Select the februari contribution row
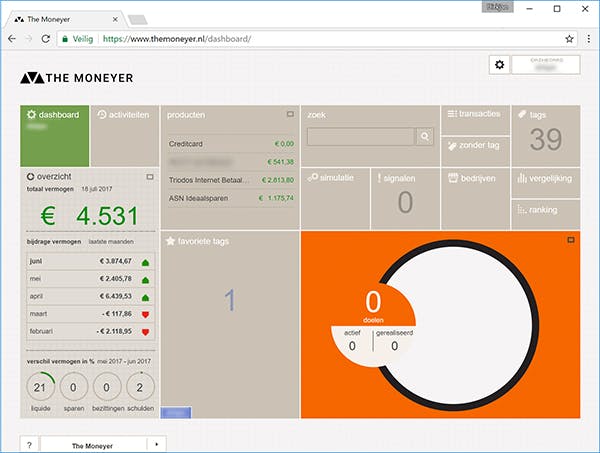 tap(91, 331)
